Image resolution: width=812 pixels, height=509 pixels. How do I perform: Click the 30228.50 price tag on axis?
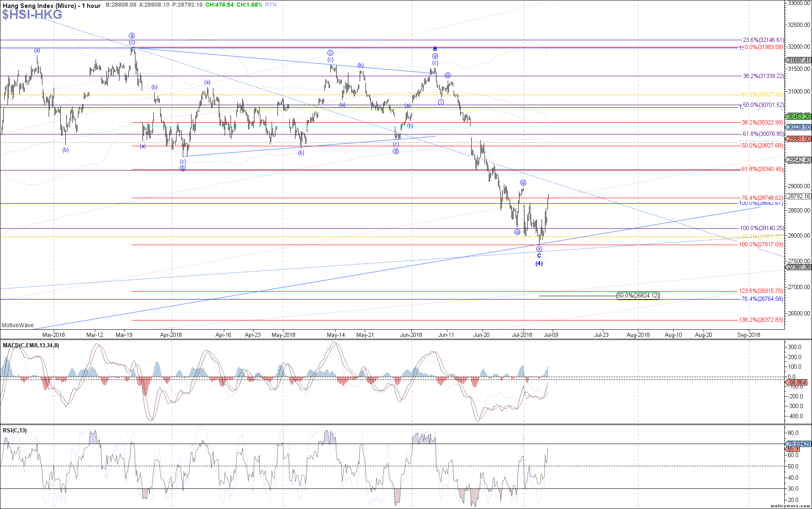tap(799, 127)
